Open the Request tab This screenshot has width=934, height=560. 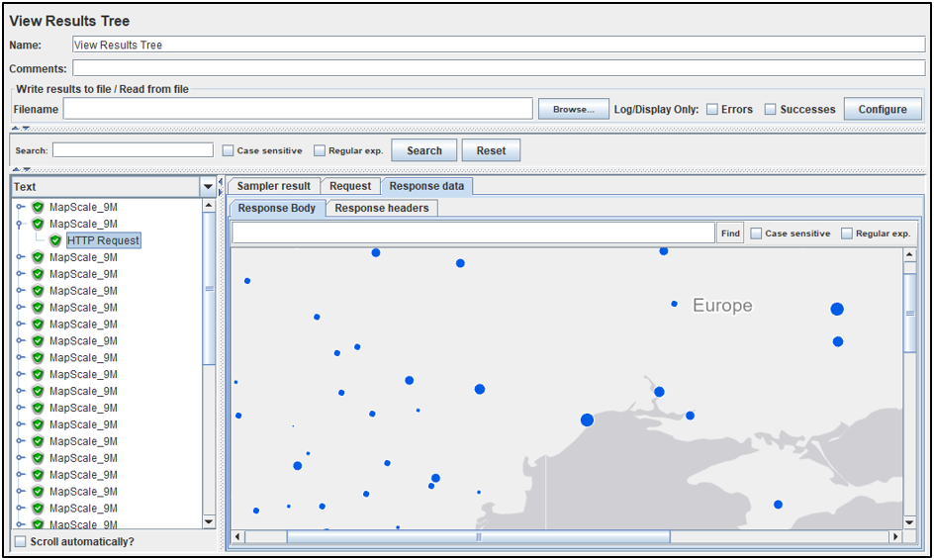[350, 186]
